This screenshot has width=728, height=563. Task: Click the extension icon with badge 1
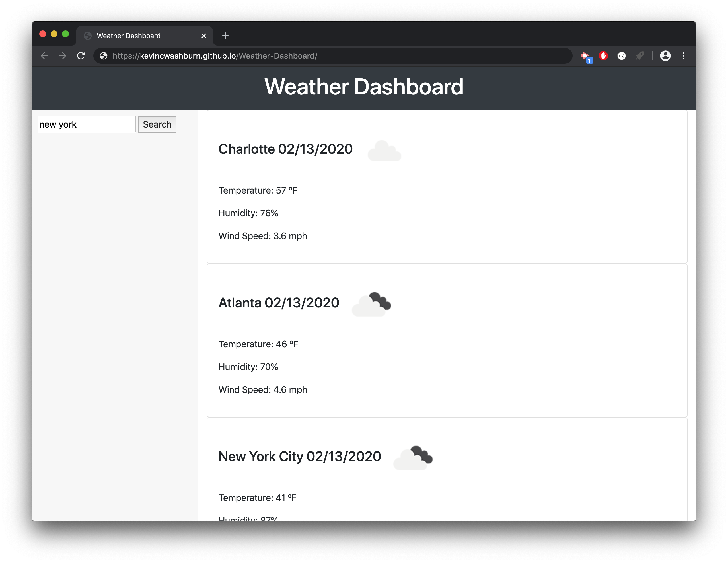(586, 56)
